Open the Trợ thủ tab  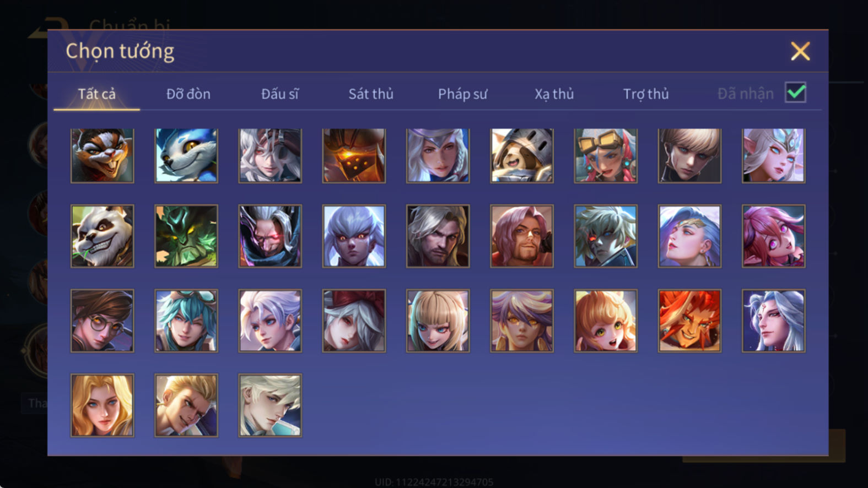pyautogui.click(x=646, y=94)
